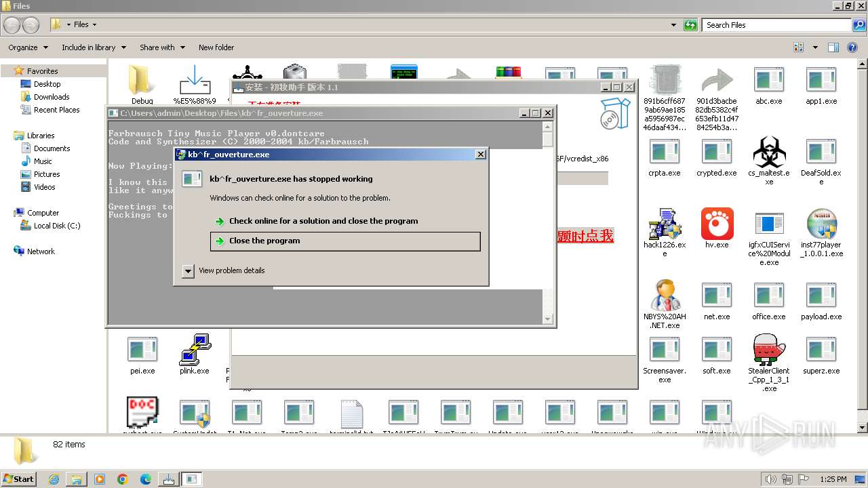The image size is (868, 488).
Task: Select crpta.exe file icon
Action: [x=665, y=158]
